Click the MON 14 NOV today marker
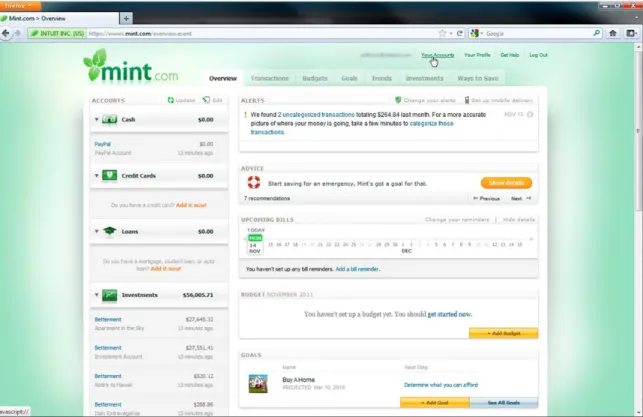Screen dimensions: 643x417 point(255,244)
